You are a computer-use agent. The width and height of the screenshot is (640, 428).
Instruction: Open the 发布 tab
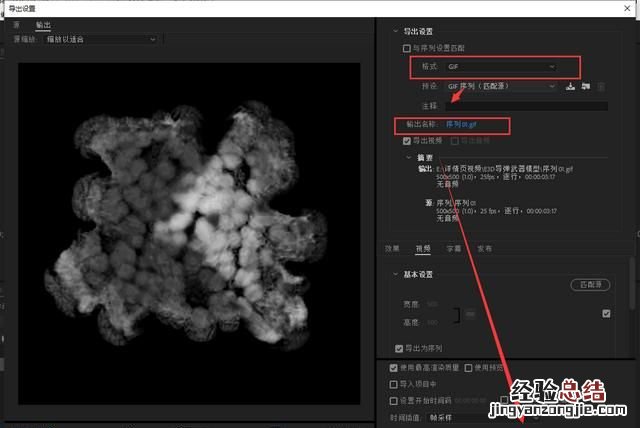pos(484,248)
